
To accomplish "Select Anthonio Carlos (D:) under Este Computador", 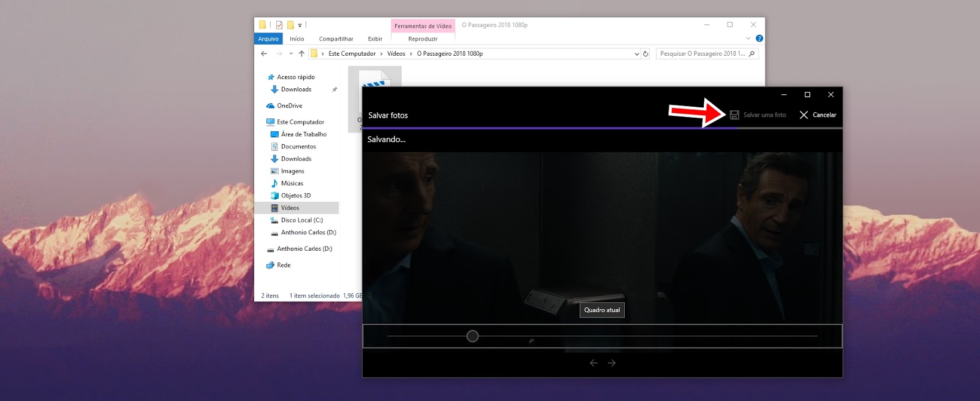I will (309, 232).
